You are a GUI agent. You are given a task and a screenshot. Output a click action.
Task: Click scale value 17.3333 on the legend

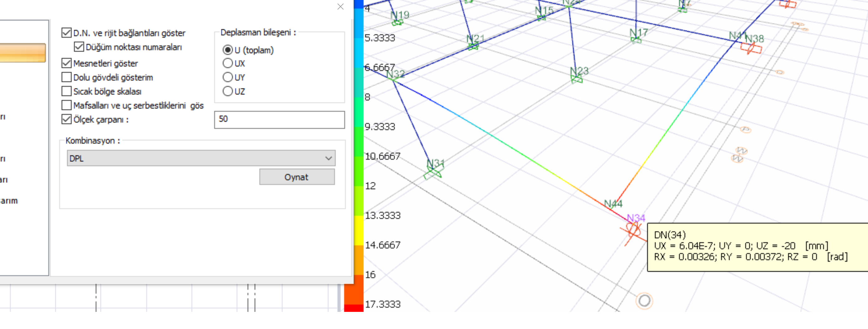(383, 304)
